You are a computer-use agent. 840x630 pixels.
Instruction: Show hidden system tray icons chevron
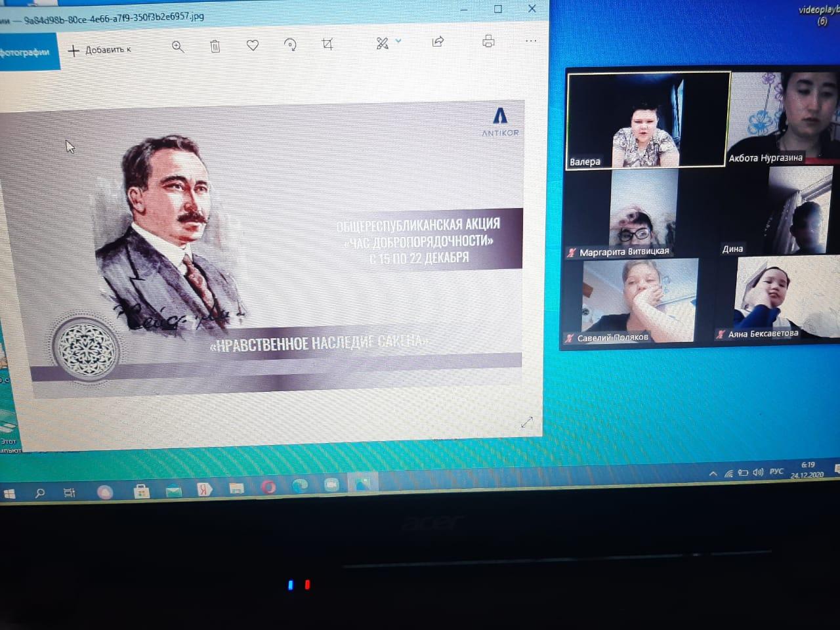713,474
